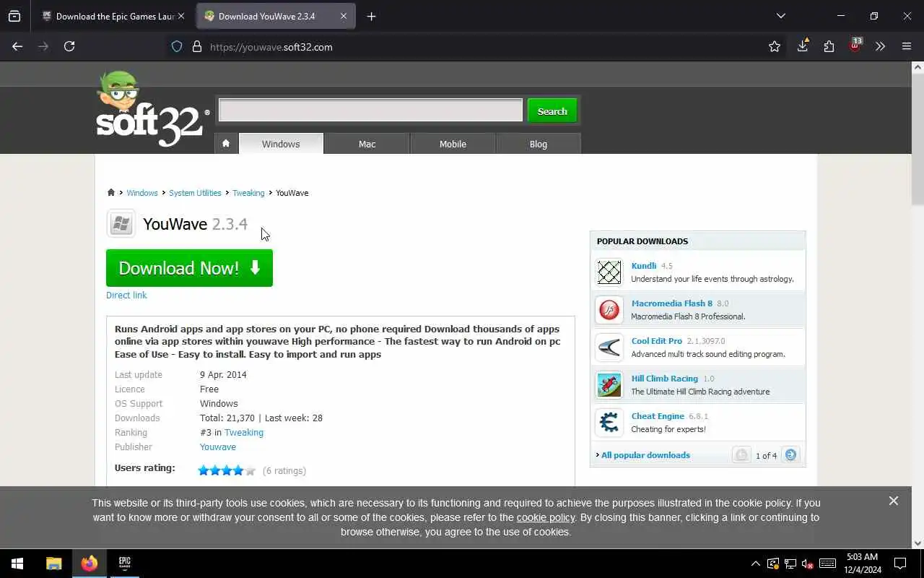Viewport: 924px width, 578px height.
Task: Click the Download Now! button
Action: (x=189, y=268)
